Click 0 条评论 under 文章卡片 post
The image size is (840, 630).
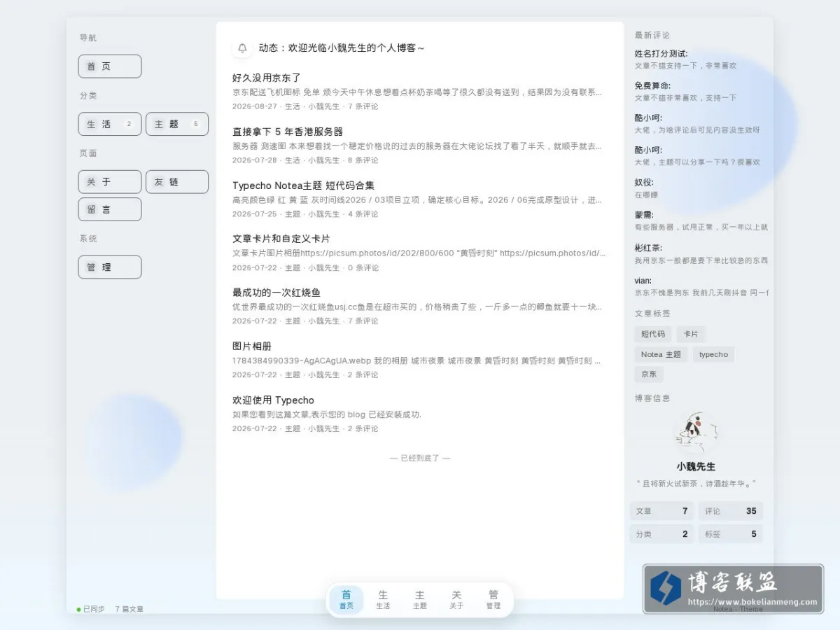(x=363, y=268)
